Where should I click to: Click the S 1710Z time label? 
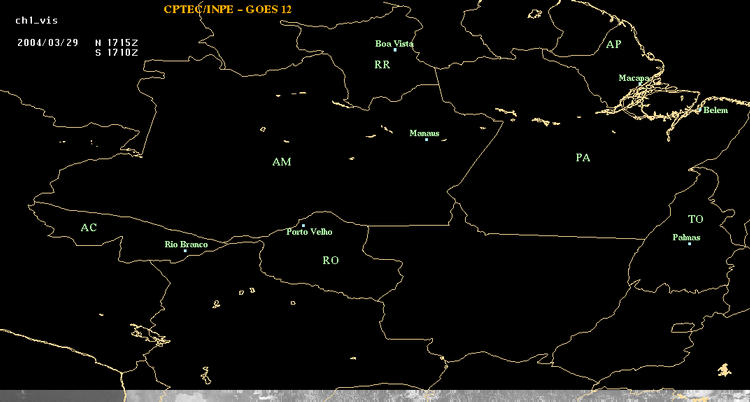click(117, 53)
